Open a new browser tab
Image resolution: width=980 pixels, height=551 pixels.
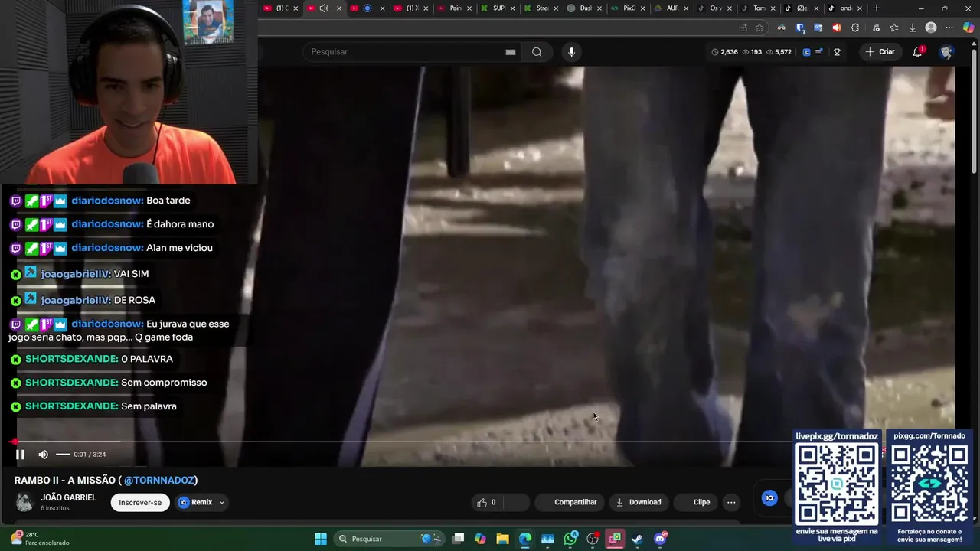click(877, 8)
